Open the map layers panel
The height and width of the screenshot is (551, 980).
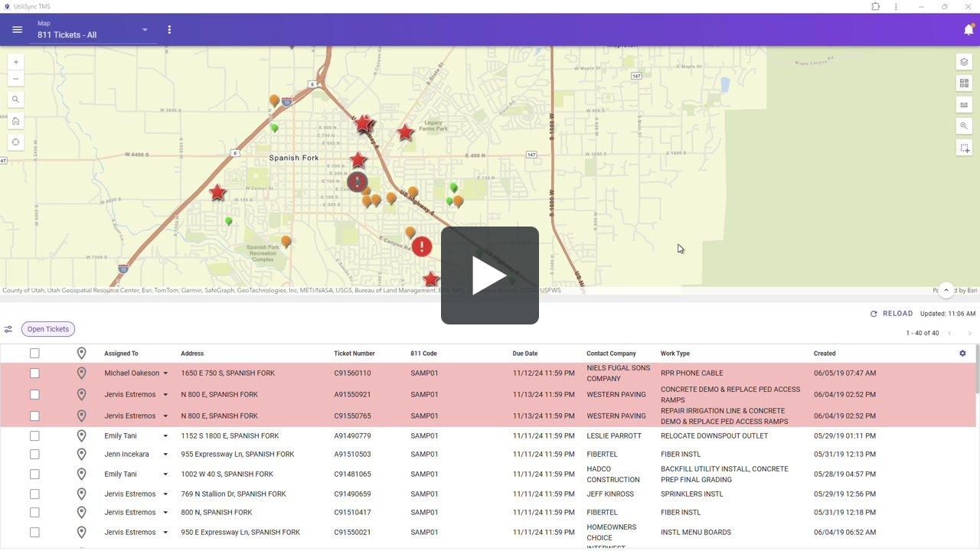[964, 62]
